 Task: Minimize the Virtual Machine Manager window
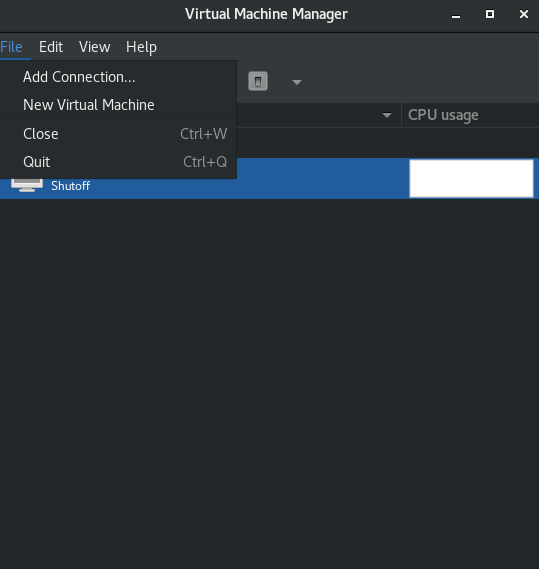(456, 15)
